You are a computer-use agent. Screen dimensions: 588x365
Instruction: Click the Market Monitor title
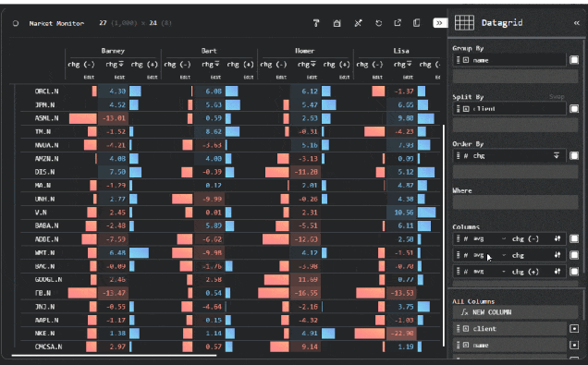(56, 23)
